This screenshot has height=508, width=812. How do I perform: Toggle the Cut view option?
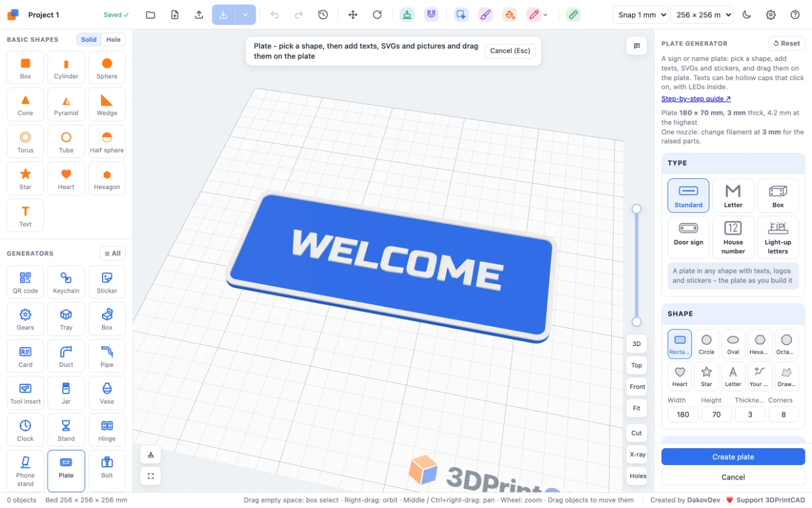[636, 433]
